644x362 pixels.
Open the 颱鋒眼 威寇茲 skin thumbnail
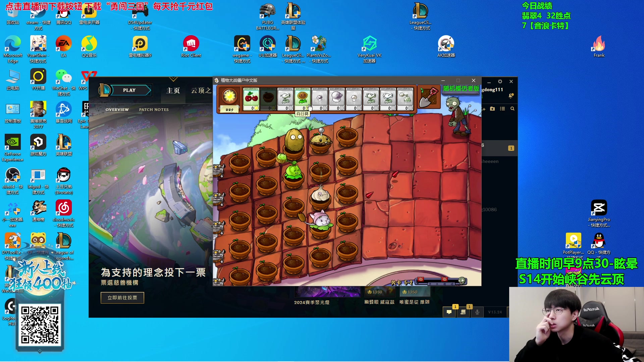tap(380, 292)
